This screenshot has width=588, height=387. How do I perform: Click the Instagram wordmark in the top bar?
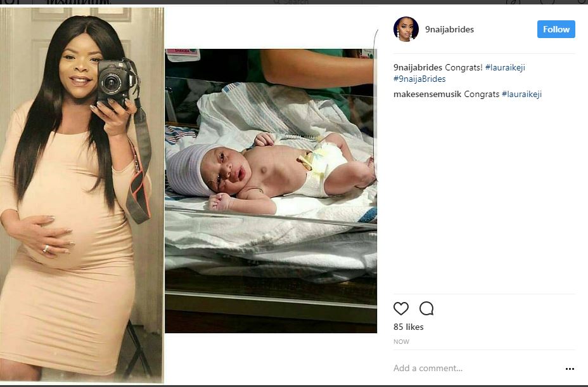click(x=78, y=2)
